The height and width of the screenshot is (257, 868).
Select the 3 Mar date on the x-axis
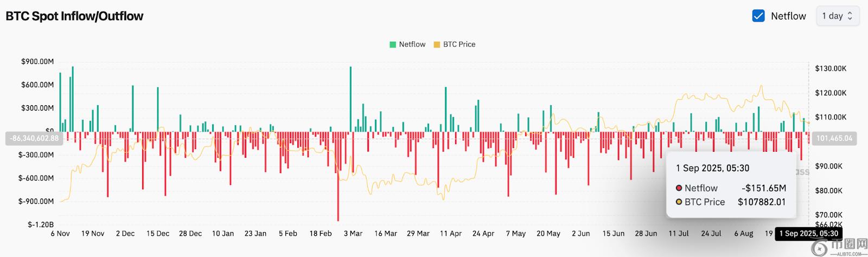[x=353, y=234]
